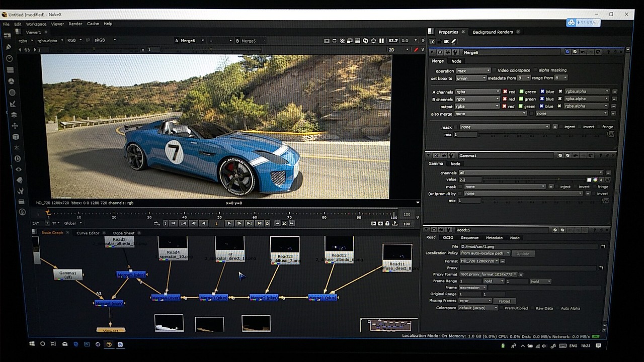The width and height of the screenshot is (644, 362).
Task: Play the timeline backward
Action: click(x=204, y=223)
